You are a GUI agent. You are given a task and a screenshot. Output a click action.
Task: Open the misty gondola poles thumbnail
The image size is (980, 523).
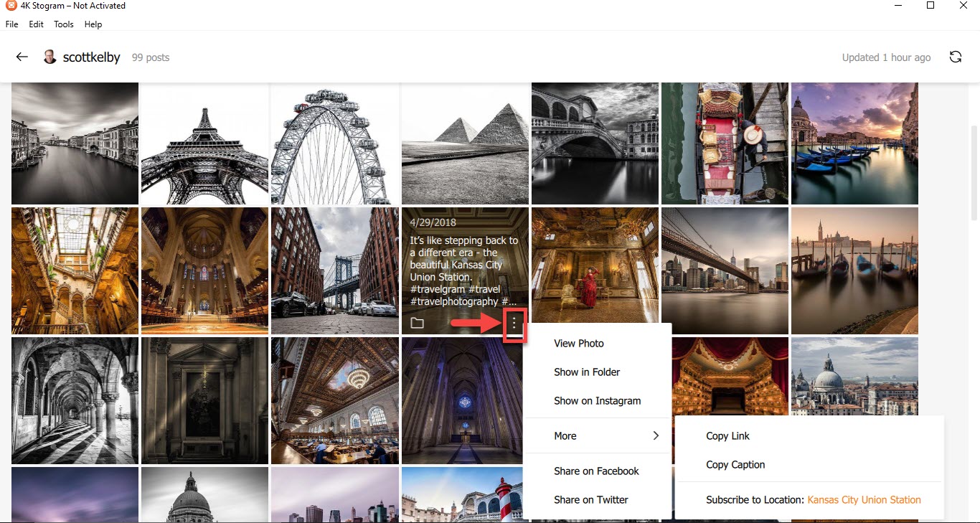854,271
